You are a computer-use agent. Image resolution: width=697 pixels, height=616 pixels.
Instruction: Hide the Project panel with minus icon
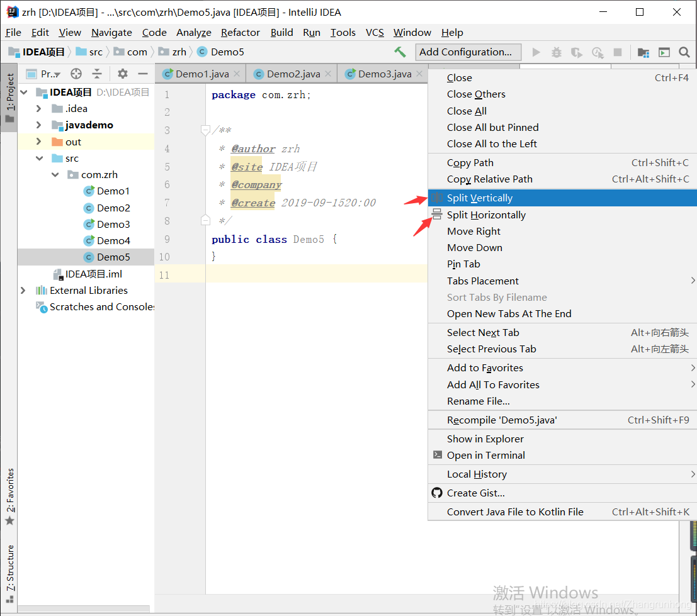143,74
